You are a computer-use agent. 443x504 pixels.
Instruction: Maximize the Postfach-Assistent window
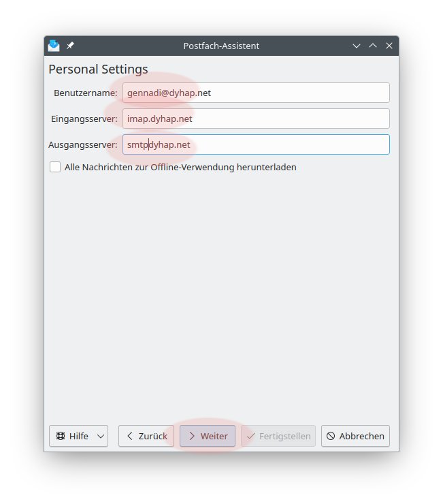(372, 46)
